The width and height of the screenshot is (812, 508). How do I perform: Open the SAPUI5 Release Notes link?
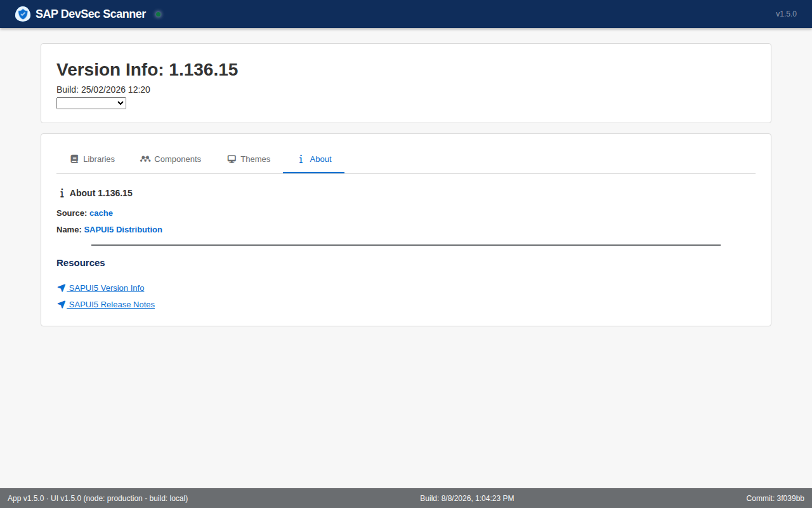(112, 305)
